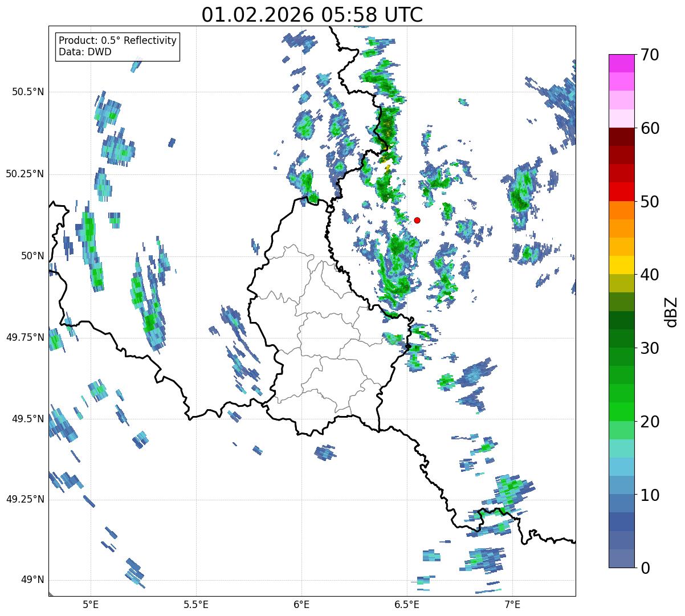The height and width of the screenshot is (616, 685).
Task: Click 'Product: 0.5° Reflectivity' legend text
Action: tap(117, 40)
